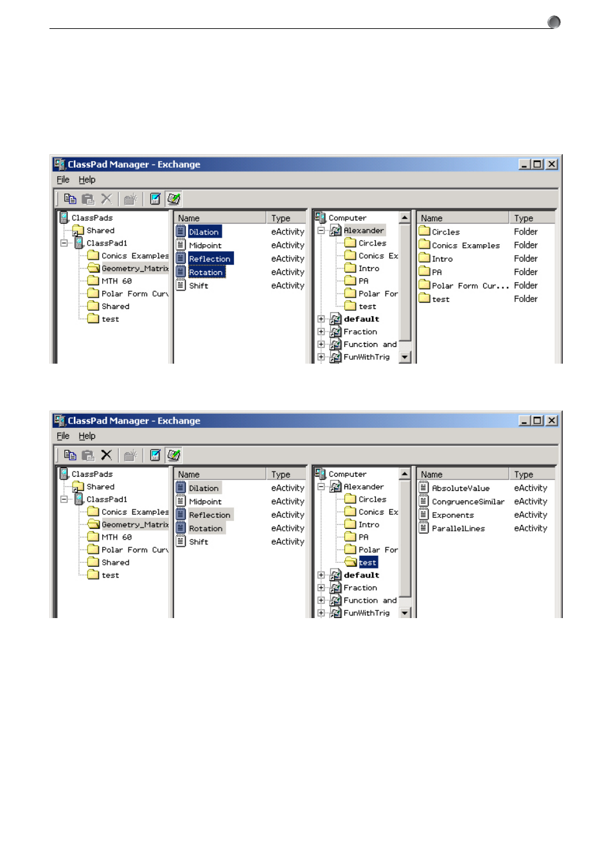Collapse the ClassPad1 tree node in the upper window
Screen dimensions: 613x868
click(x=64, y=243)
